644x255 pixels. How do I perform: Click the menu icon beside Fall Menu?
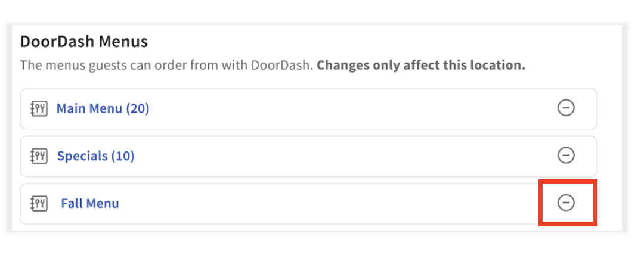(39, 203)
